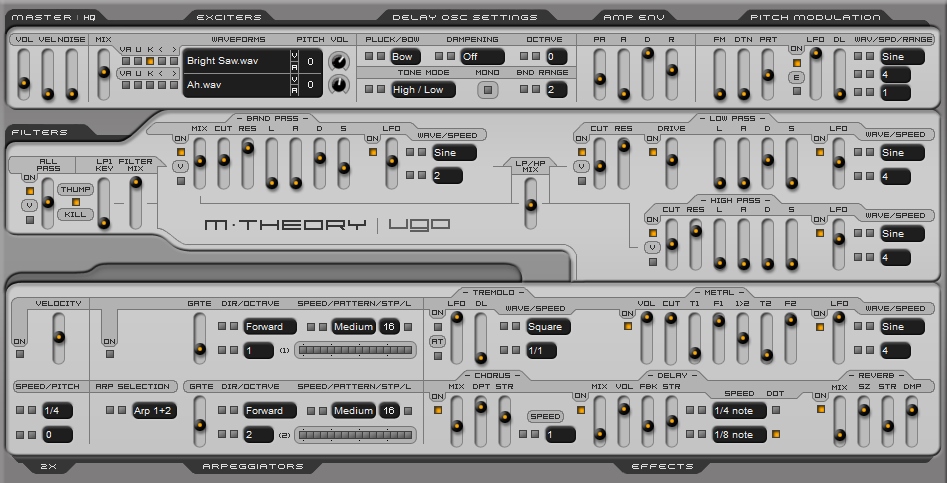
Task: Toggle the Reverb ON switch
Action: (x=820, y=408)
